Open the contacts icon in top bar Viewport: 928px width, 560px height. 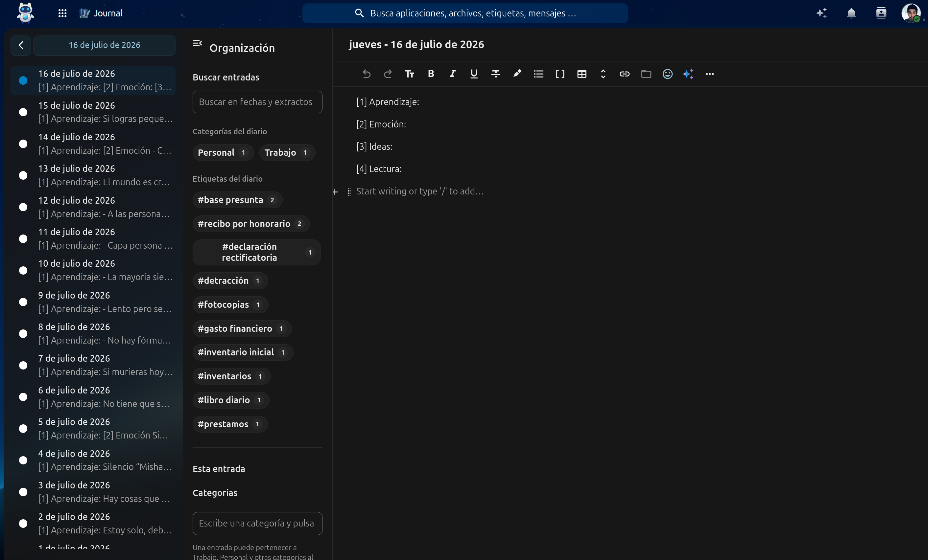881,13
